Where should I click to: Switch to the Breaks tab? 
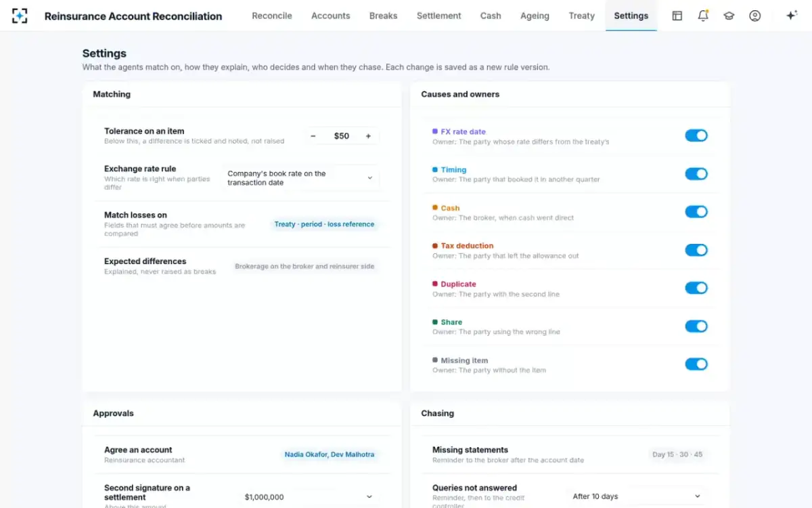coord(384,16)
